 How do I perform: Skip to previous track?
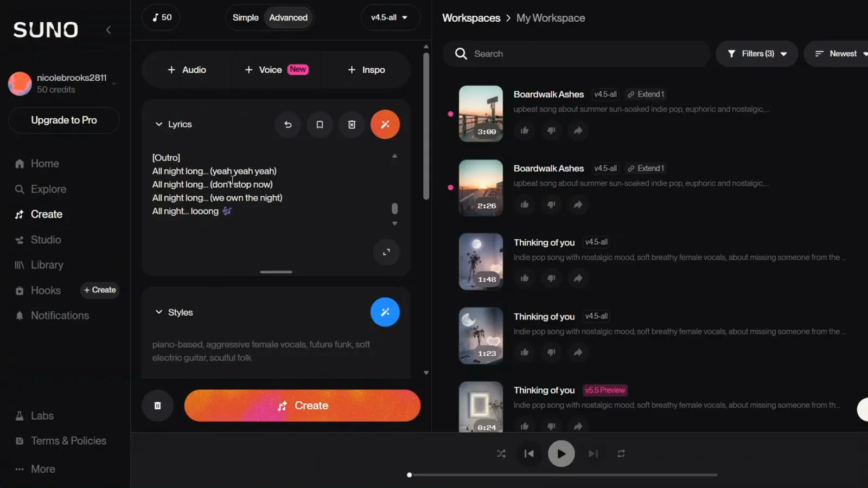tap(529, 454)
